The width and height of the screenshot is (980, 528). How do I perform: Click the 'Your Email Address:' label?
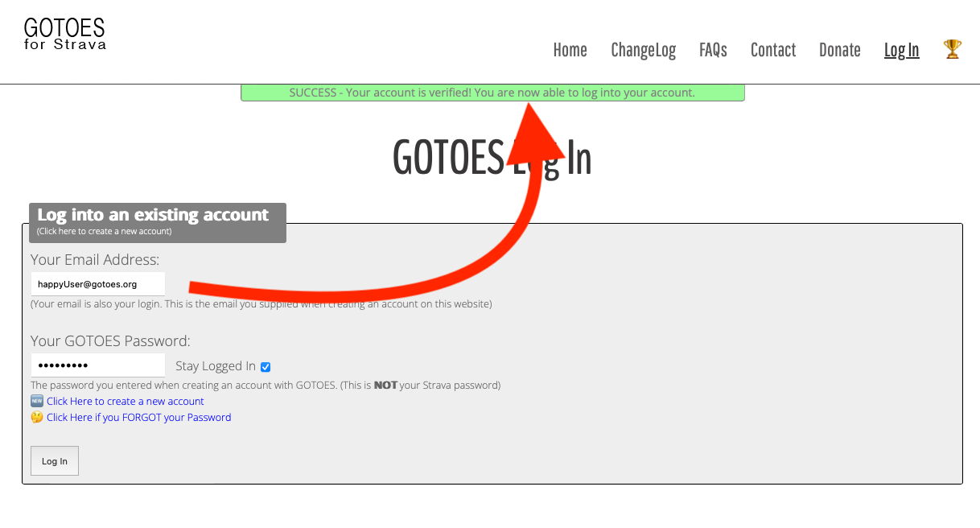click(x=95, y=260)
